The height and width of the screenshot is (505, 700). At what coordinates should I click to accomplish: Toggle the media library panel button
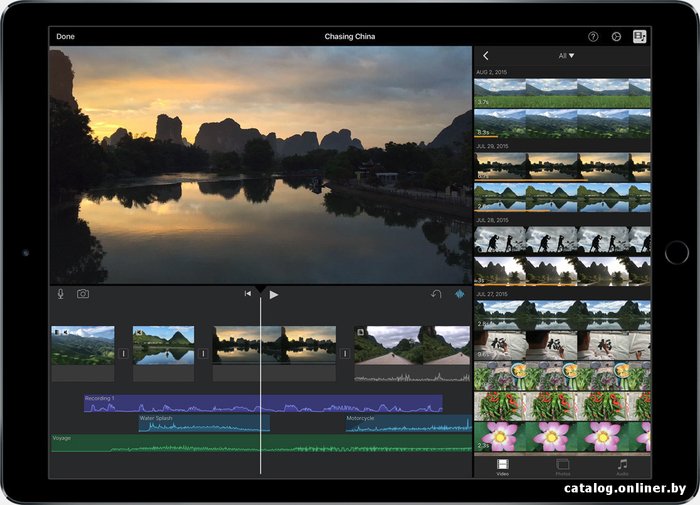coord(639,36)
